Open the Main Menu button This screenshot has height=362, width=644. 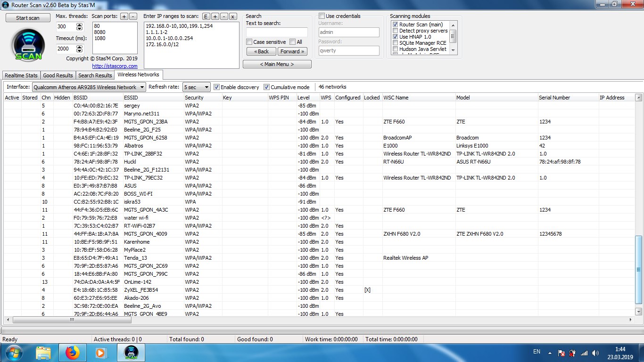(277, 64)
